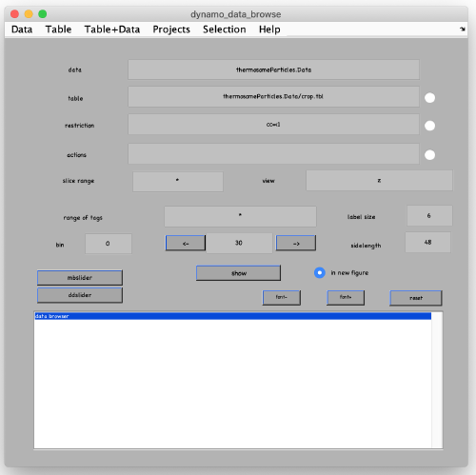Open the Data menu
The width and height of the screenshot is (476, 475).
pyautogui.click(x=22, y=30)
